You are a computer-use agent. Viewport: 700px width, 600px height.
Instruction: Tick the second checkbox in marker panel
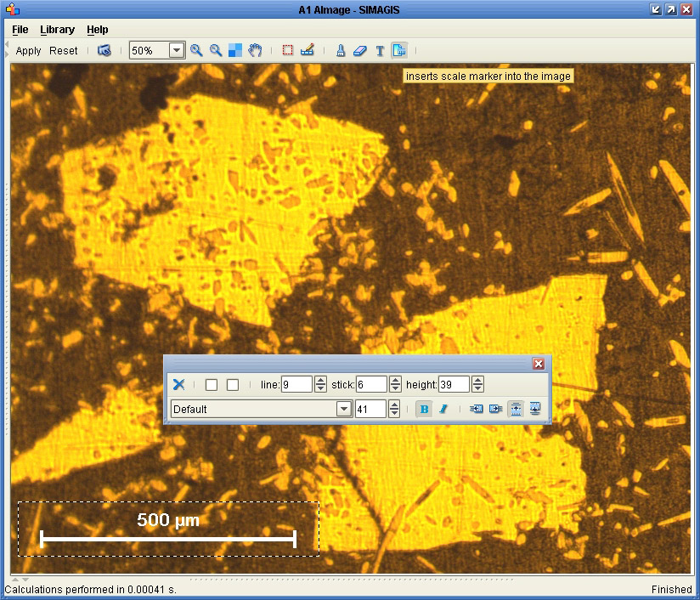click(x=233, y=385)
